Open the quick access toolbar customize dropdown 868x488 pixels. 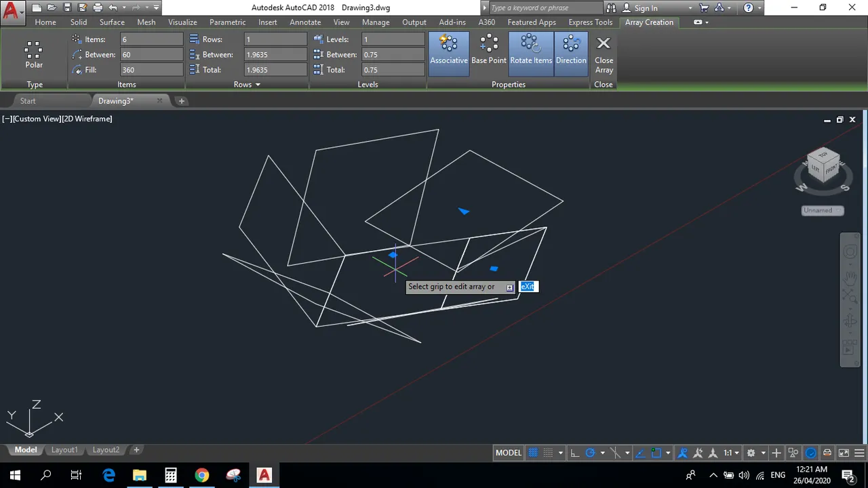157,8
